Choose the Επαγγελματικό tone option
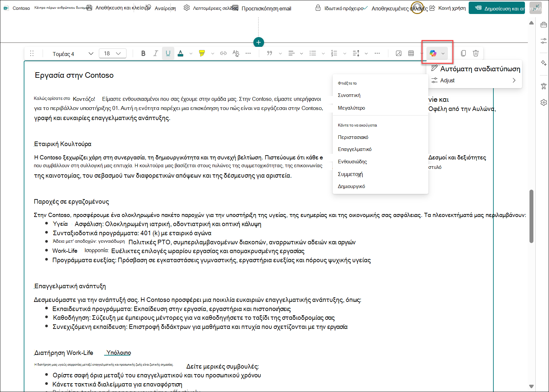 pyautogui.click(x=355, y=149)
